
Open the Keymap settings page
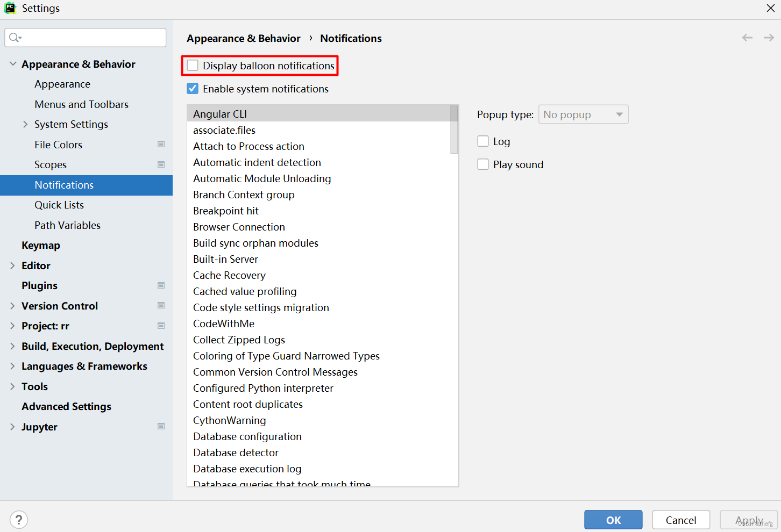click(41, 246)
